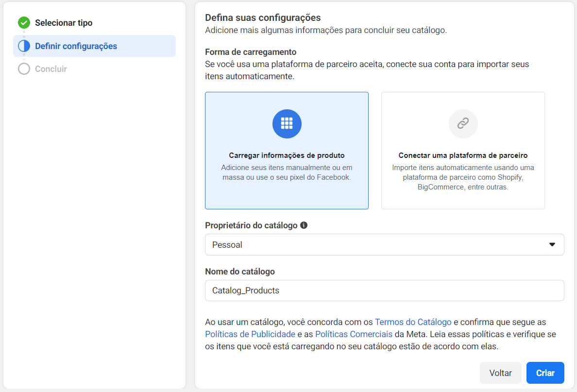Follow the Políticas Comerciais link

[354, 334]
